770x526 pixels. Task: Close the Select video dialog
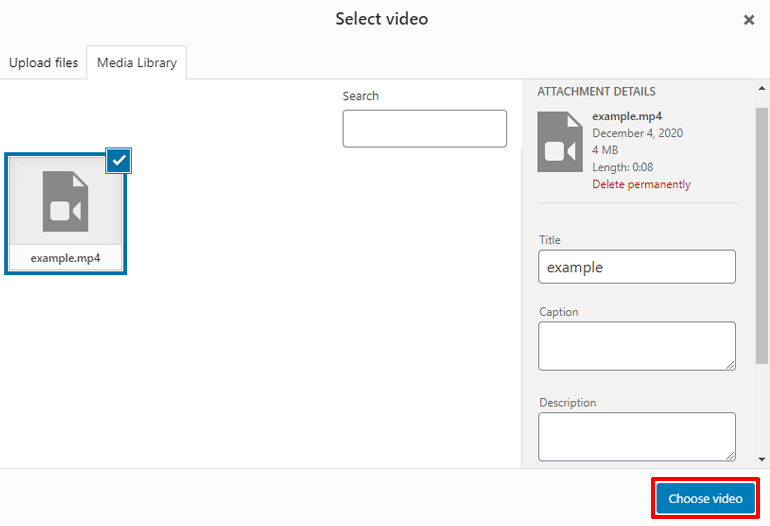(x=749, y=20)
